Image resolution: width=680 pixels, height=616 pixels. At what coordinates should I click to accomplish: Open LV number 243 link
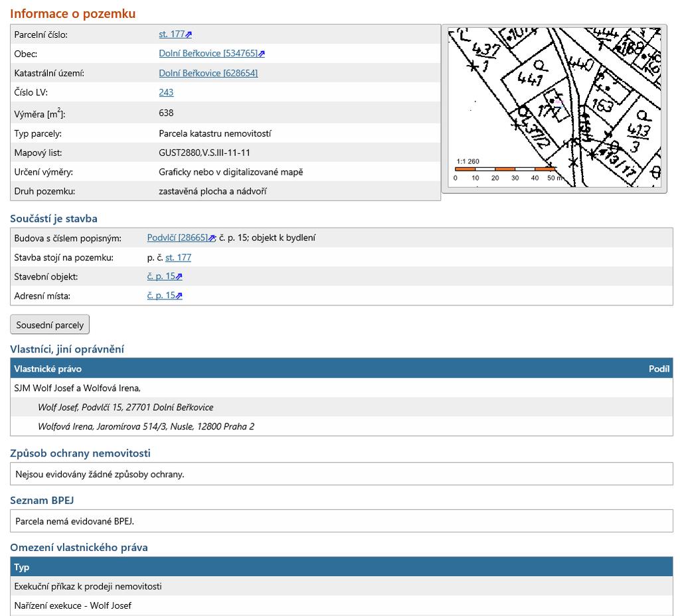[166, 92]
